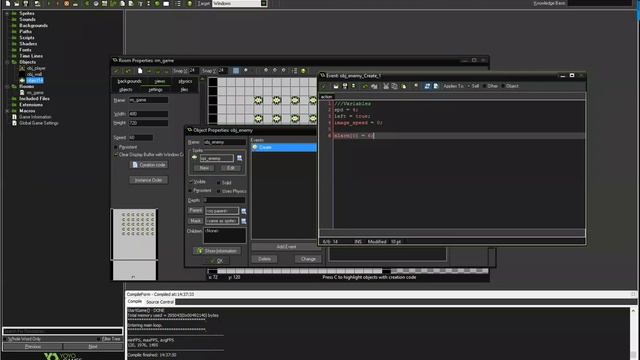
Task: Click the Delete event button
Action: point(264,259)
